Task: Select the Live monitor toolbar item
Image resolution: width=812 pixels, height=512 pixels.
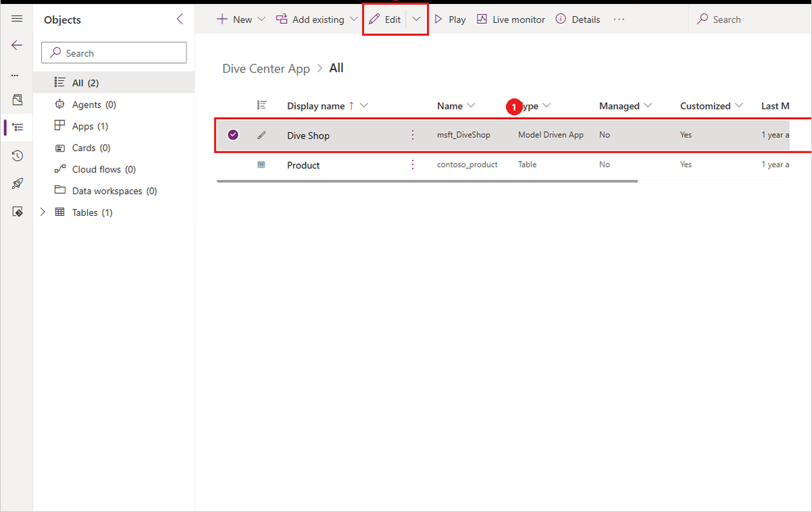Action: click(510, 19)
